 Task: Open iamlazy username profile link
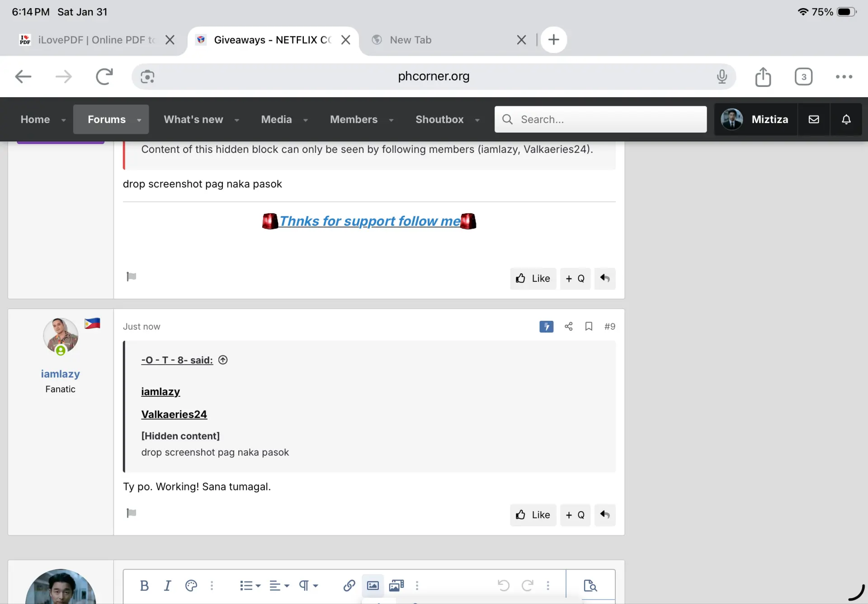click(x=60, y=374)
